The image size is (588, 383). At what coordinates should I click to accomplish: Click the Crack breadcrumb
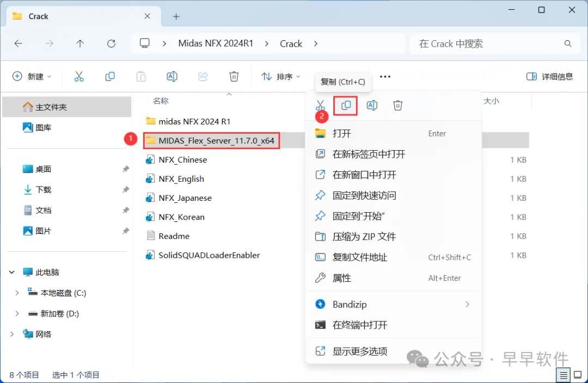tap(291, 44)
